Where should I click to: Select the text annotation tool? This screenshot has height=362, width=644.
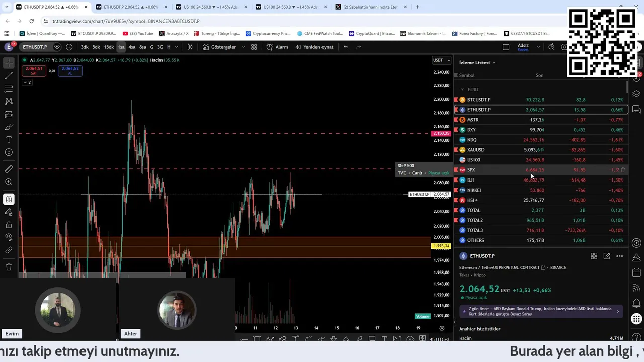(x=9, y=139)
